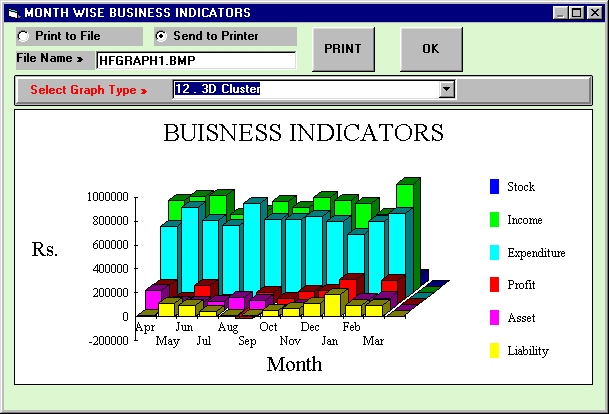Click the 'File Name' label
The image size is (609, 414).
pyautogui.click(x=49, y=58)
